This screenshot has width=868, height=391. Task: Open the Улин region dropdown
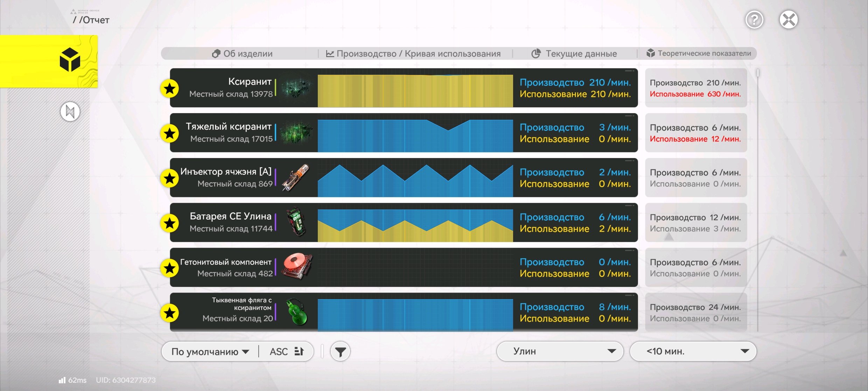[x=560, y=351]
